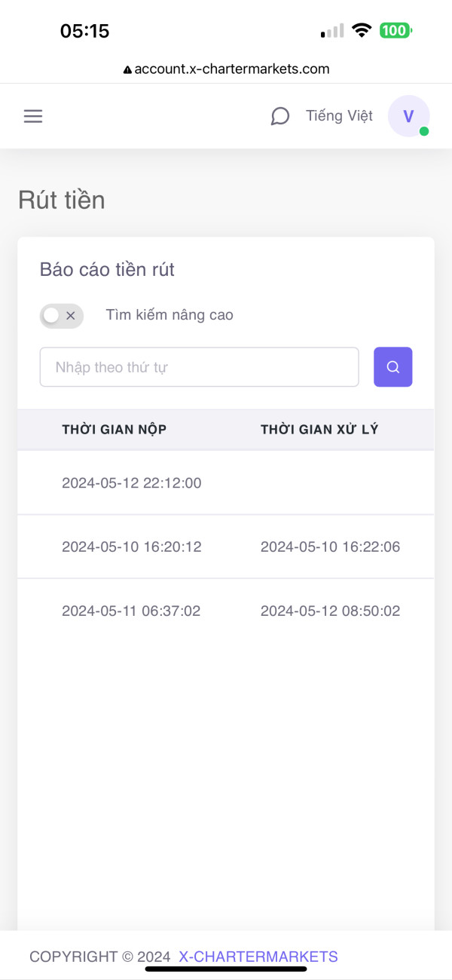Toggle the advanced search switch
Image resolution: width=452 pixels, height=980 pixels.
pos(61,316)
